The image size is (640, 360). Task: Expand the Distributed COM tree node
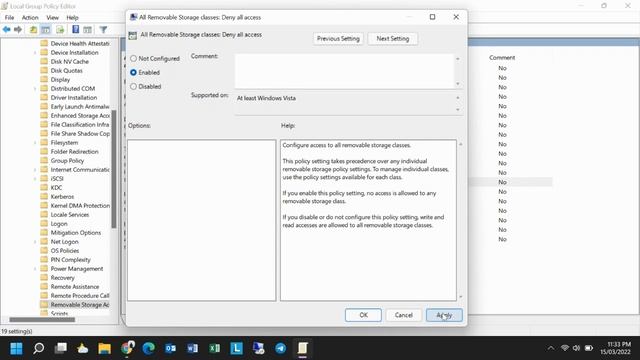pyautogui.click(x=35, y=89)
